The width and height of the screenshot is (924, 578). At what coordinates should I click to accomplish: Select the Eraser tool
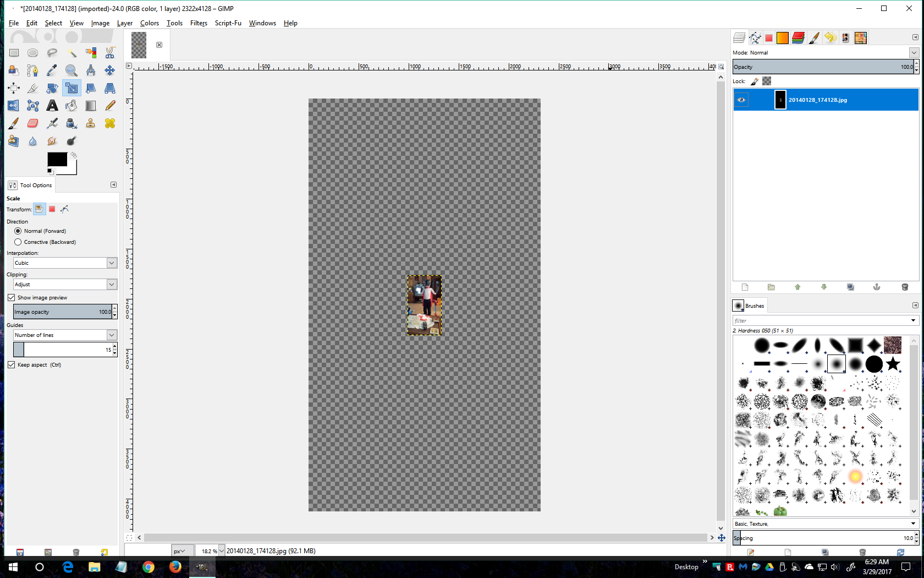click(33, 123)
